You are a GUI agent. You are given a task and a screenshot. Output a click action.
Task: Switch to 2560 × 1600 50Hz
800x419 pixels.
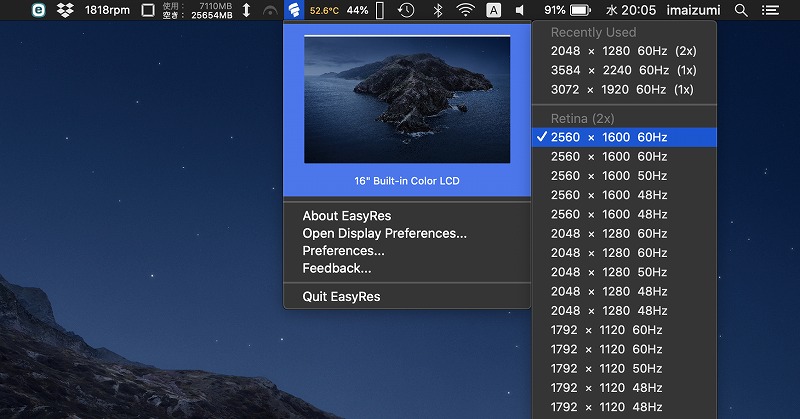point(624,176)
